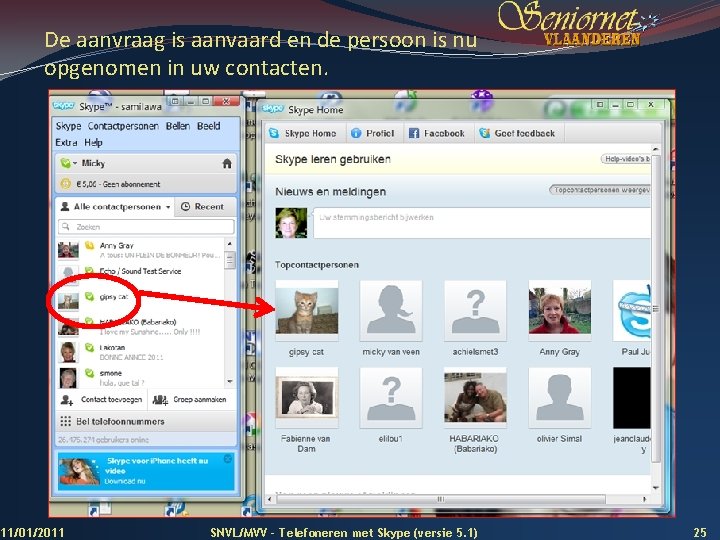Open Paul Ju top contact tile
The width and height of the screenshot is (720, 540).
(632, 310)
